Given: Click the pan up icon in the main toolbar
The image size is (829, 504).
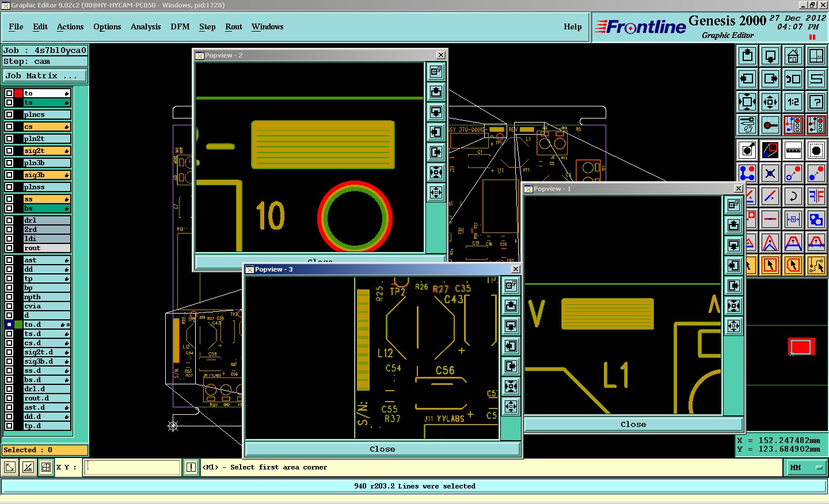Looking at the screenshot, I should tap(747, 56).
